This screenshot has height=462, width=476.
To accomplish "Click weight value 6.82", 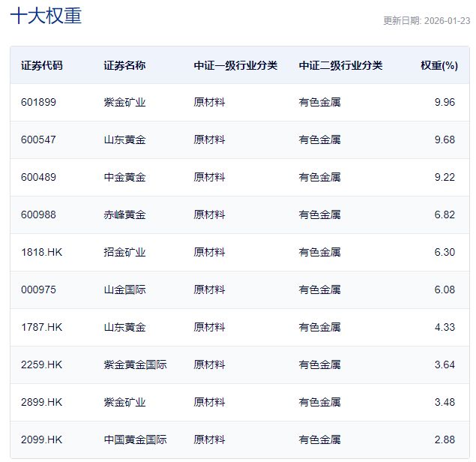I will (x=445, y=214).
